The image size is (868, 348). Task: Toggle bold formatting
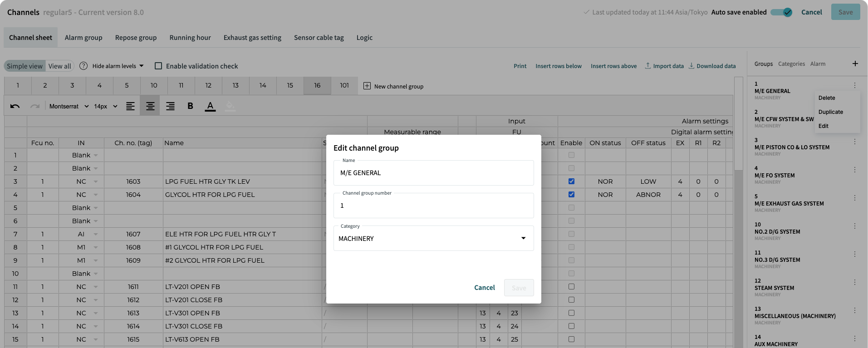click(x=190, y=106)
